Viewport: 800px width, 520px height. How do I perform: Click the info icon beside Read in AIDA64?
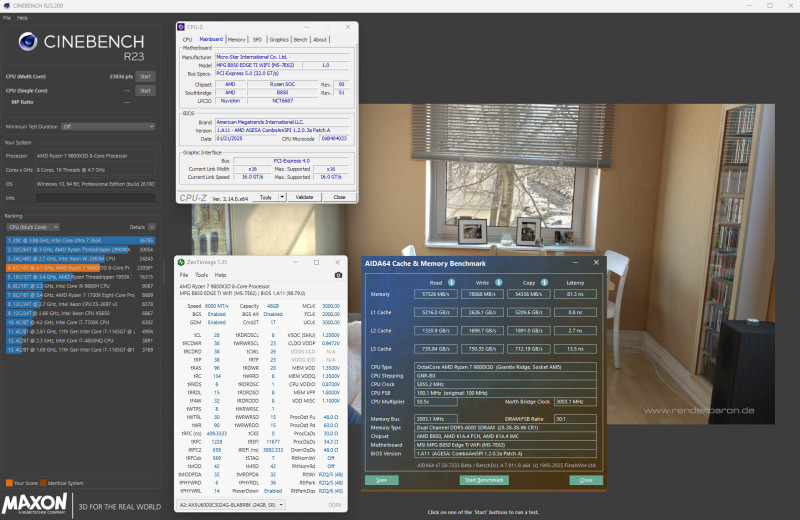pos(451,282)
